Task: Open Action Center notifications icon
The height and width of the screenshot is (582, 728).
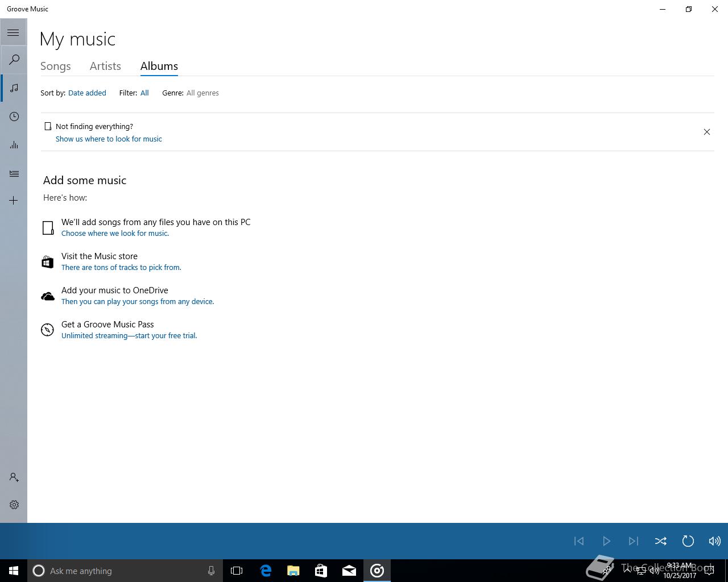Action: 709,571
